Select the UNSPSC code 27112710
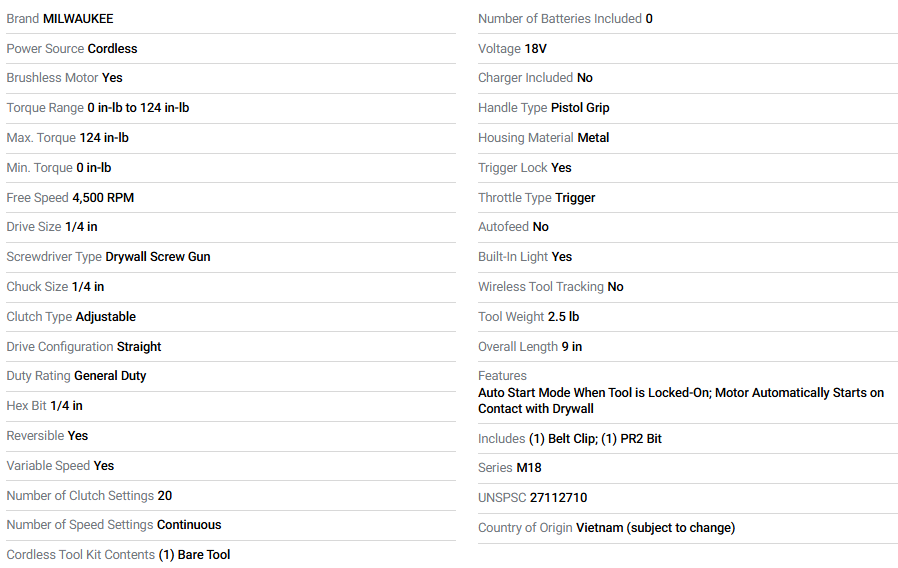The height and width of the screenshot is (568, 898). [x=558, y=497]
